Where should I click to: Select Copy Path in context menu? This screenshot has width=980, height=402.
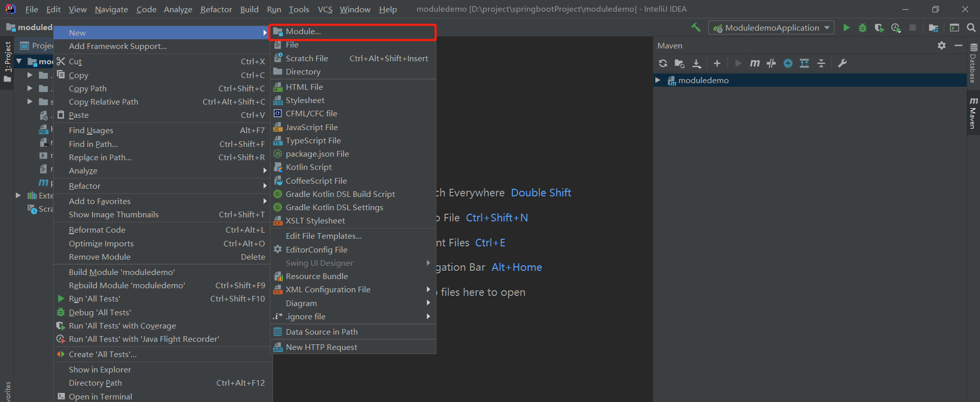[x=163, y=88]
